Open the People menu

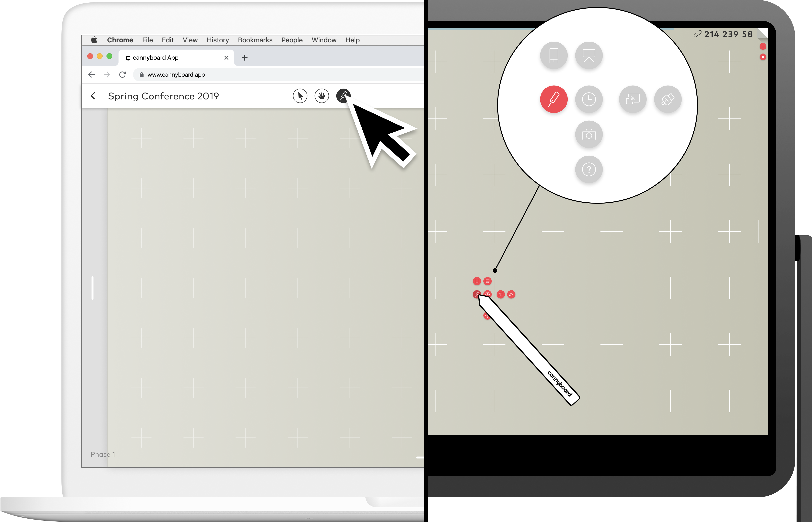292,40
